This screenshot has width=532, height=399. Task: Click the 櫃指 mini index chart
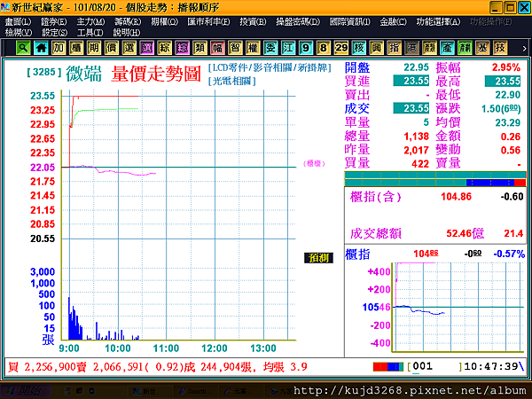(458, 307)
